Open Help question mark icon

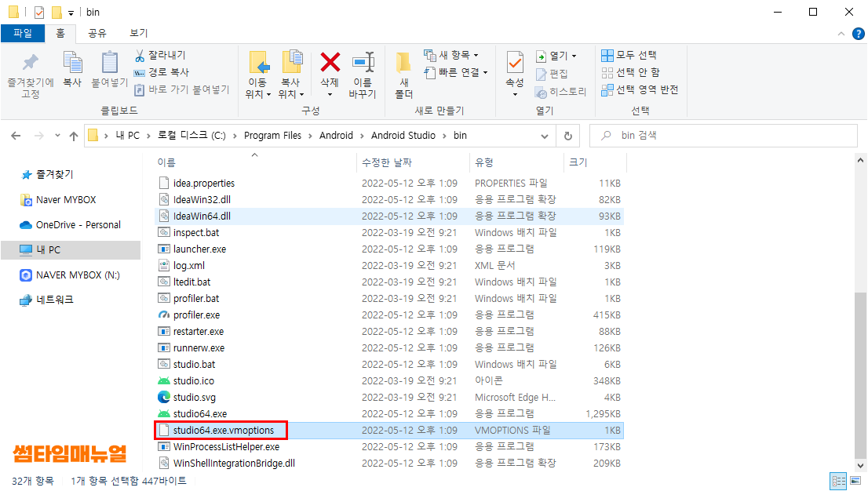point(858,34)
